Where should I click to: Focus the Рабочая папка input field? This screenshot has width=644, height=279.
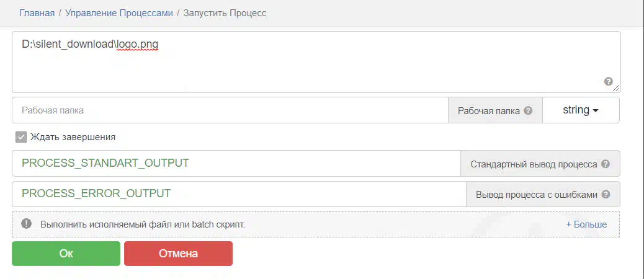tap(230, 110)
